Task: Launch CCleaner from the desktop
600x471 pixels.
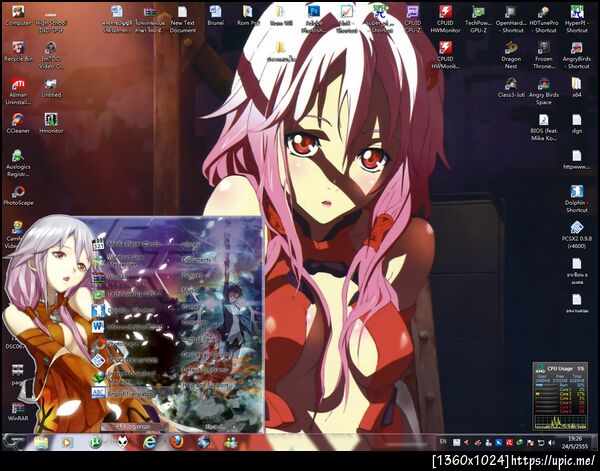Action: [18, 123]
